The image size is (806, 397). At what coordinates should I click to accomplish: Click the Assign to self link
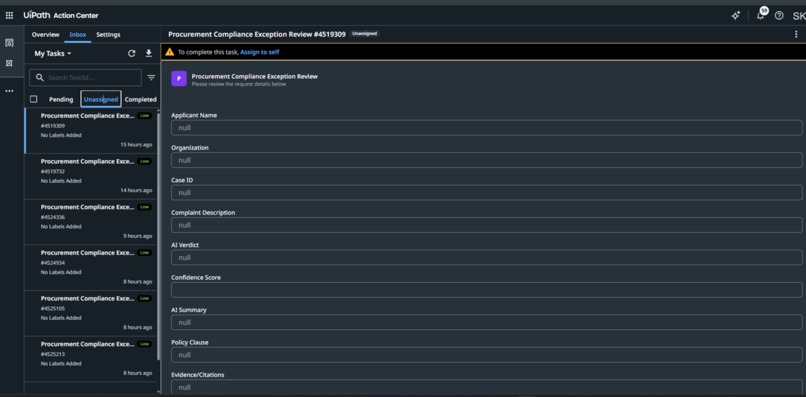pyautogui.click(x=260, y=52)
